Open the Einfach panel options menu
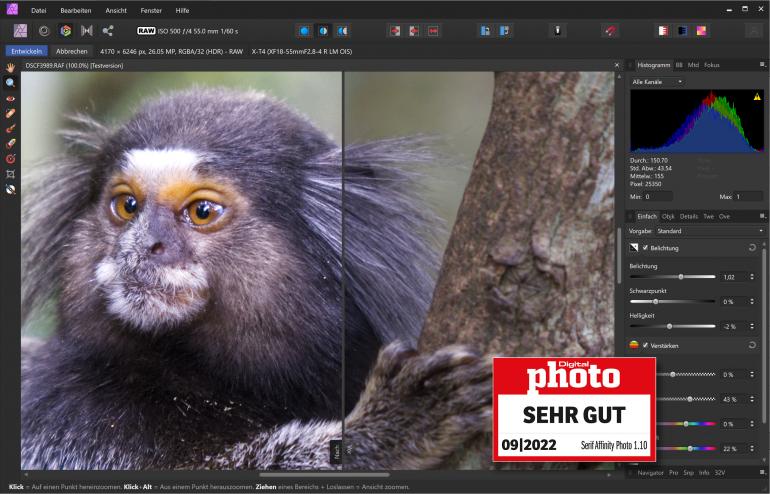 [763, 216]
